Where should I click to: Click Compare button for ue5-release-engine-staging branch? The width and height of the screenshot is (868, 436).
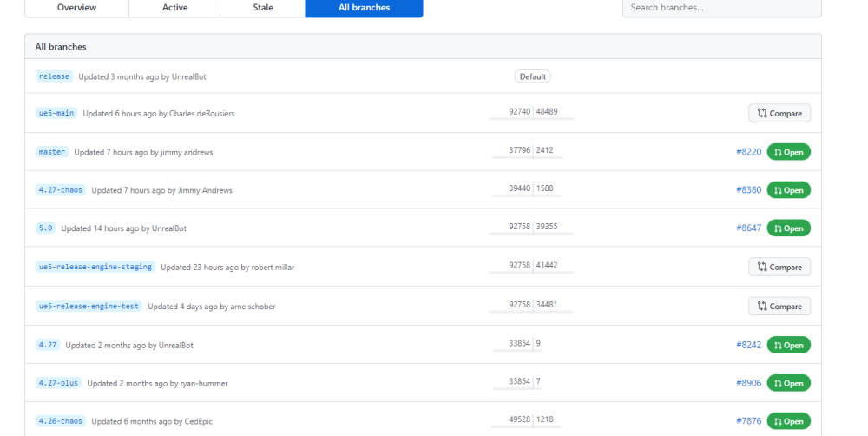coord(779,267)
